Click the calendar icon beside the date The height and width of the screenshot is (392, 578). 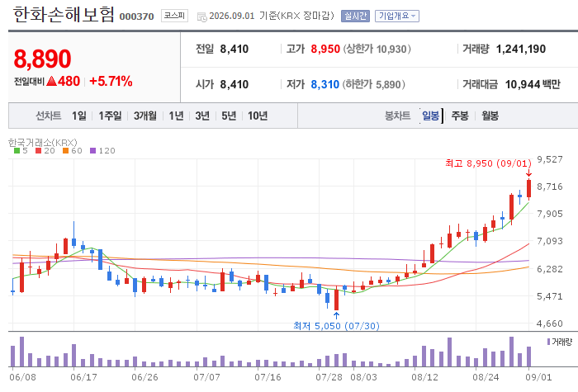[202, 17]
